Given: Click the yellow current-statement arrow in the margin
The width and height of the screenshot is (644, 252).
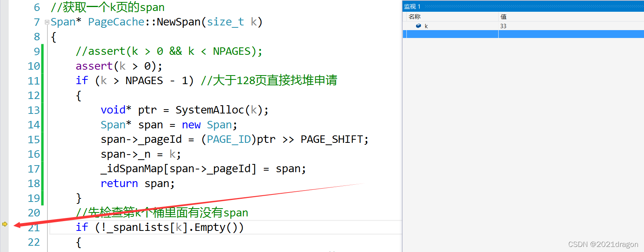Looking at the screenshot, I should coord(5,224).
